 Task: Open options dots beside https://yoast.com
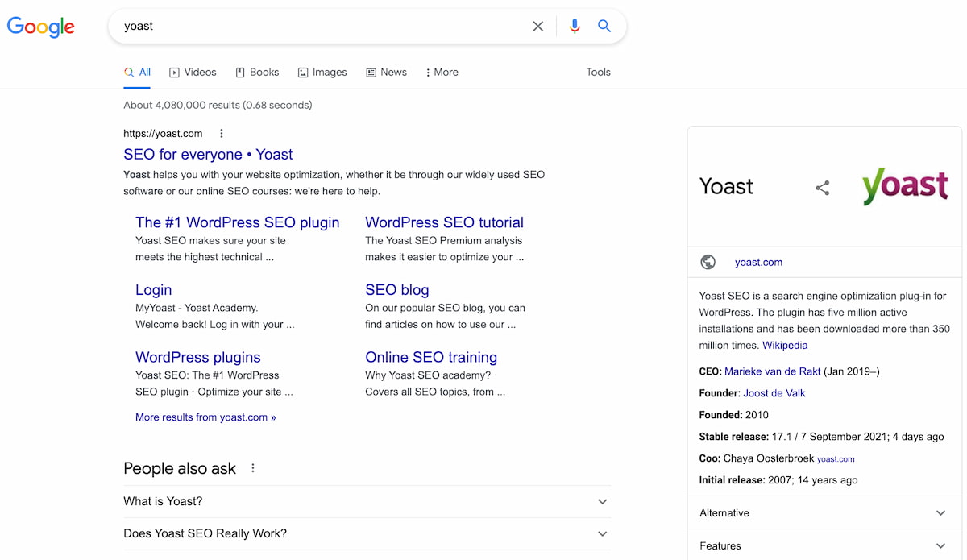[x=222, y=134]
